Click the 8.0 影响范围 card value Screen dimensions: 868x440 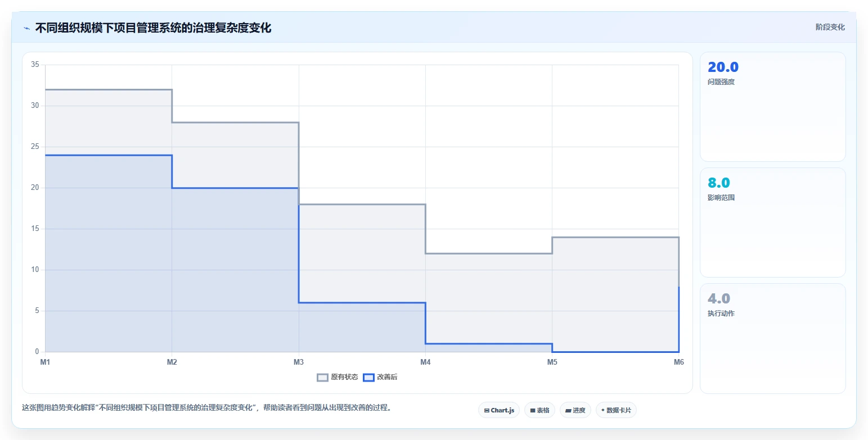tap(719, 183)
